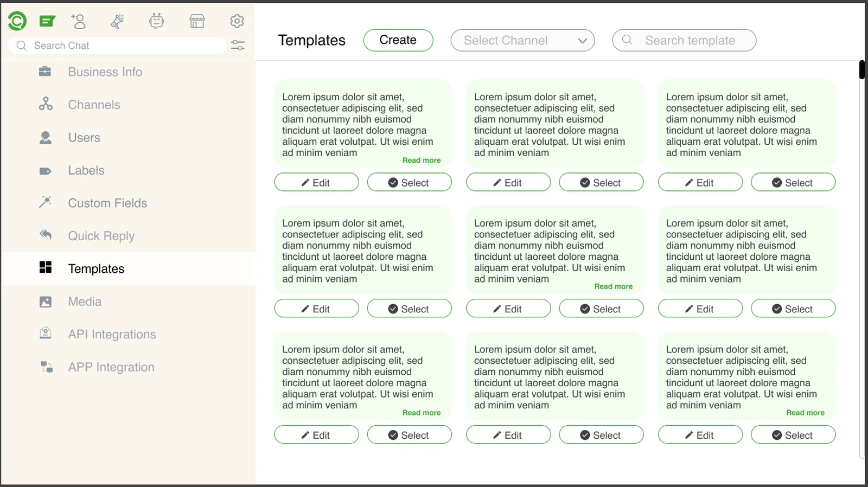Image resolution: width=868 pixels, height=487 pixels.
Task: Click the Templates grid icon in the sidebar
Action: (x=46, y=267)
